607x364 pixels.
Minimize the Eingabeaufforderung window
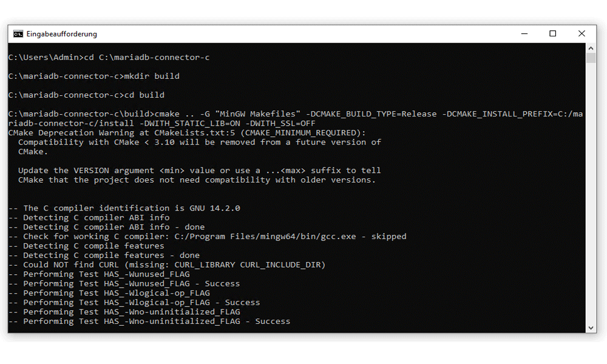pyautogui.click(x=524, y=33)
